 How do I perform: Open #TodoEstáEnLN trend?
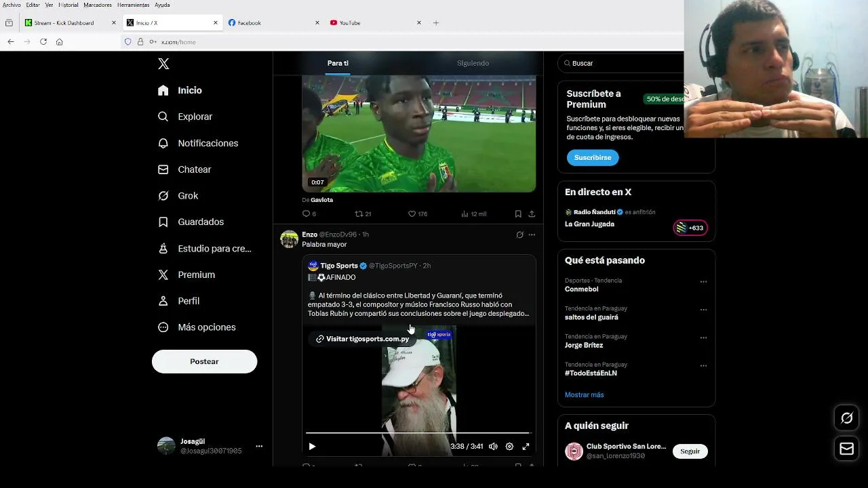click(591, 373)
